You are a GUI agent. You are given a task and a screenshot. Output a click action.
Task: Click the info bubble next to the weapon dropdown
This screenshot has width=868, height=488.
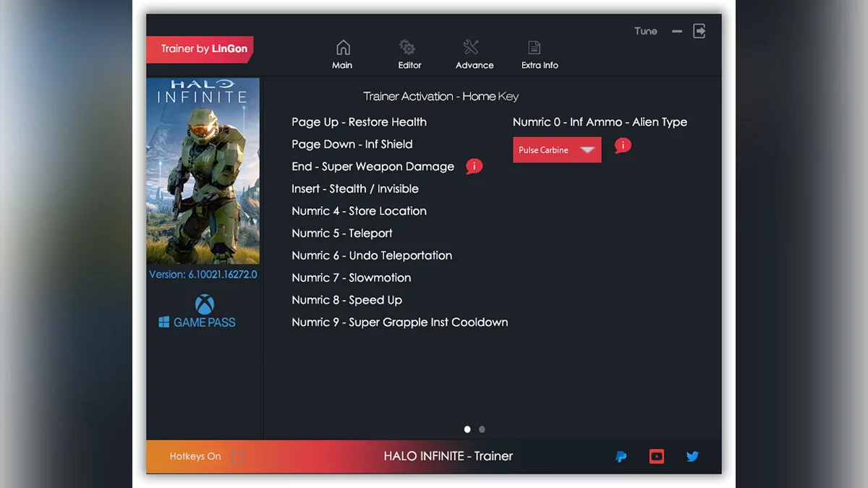622,145
